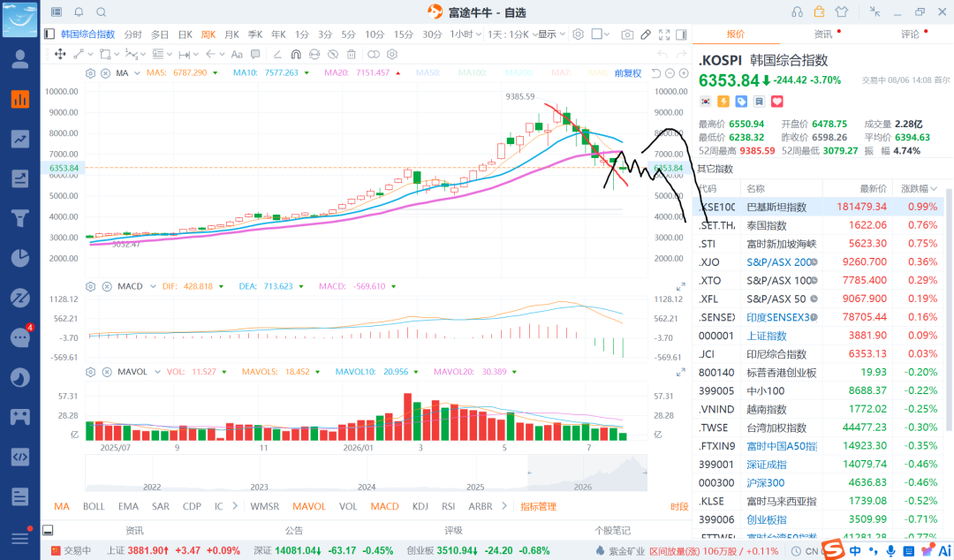Open the sidebar chat messages icon
The image size is (954, 560).
click(20, 337)
